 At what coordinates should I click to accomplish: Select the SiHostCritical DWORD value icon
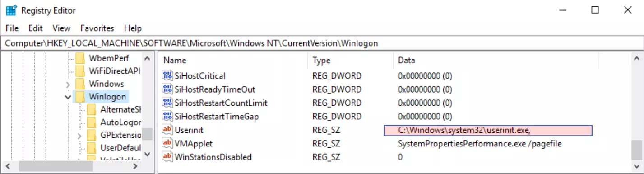pos(167,75)
